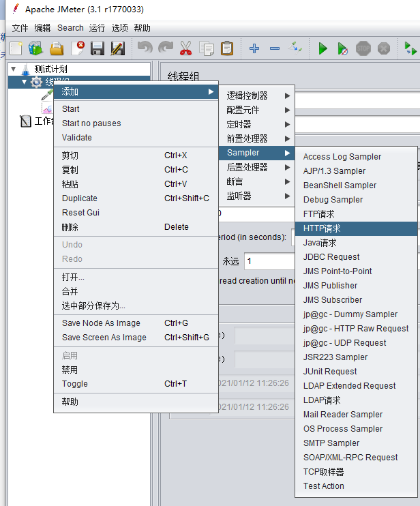
Task: Open the 选项 menu
Action: coord(120,28)
